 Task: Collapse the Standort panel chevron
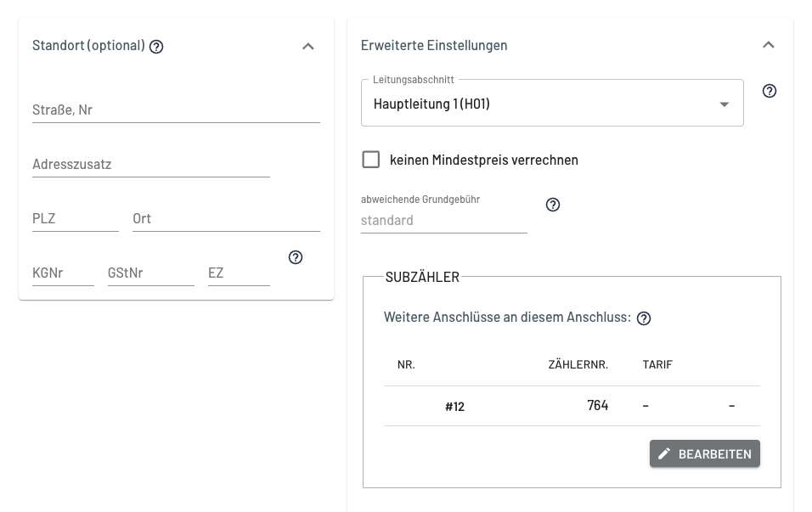tap(308, 47)
